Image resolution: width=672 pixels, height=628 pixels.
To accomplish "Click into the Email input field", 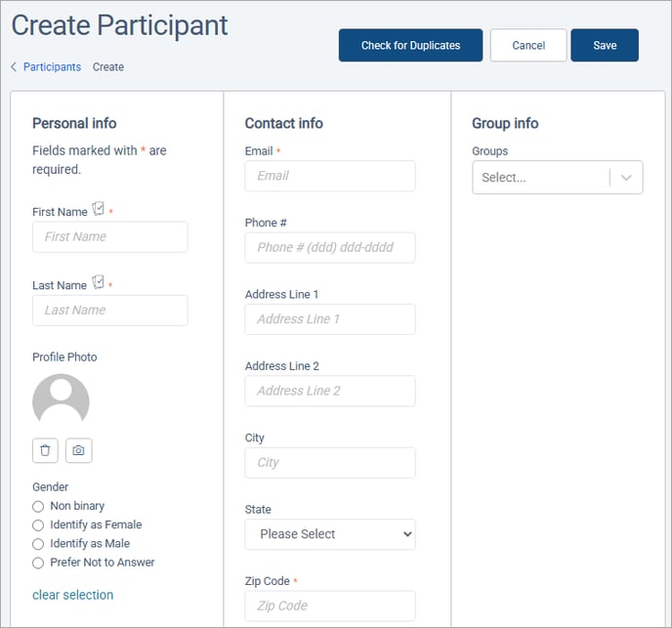I will pos(329,176).
